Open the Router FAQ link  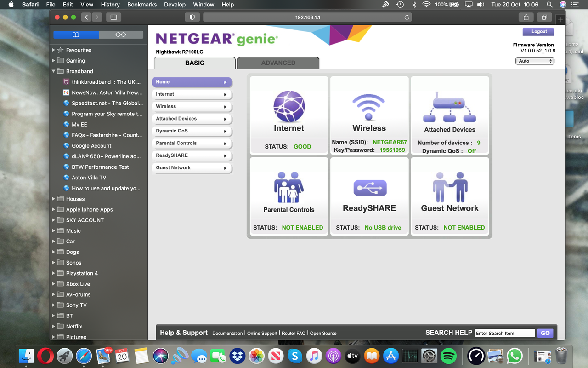[294, 333]
